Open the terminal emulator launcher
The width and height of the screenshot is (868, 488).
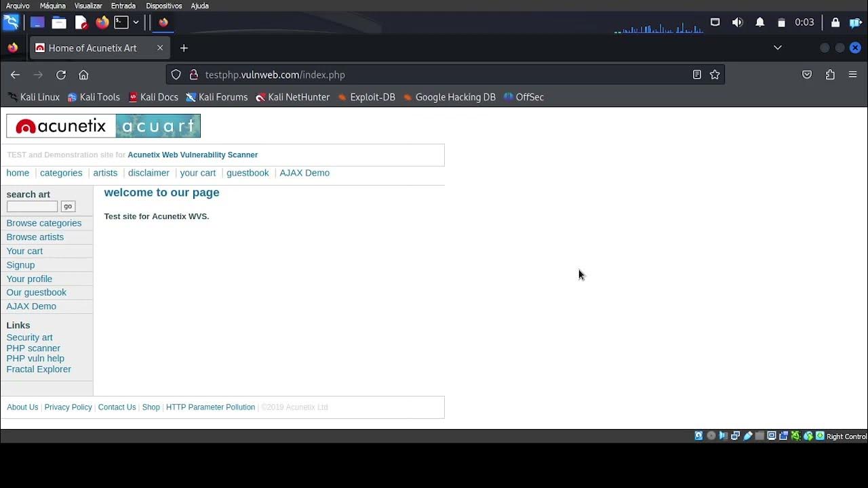pyautogui.click(x=121, y=22)
